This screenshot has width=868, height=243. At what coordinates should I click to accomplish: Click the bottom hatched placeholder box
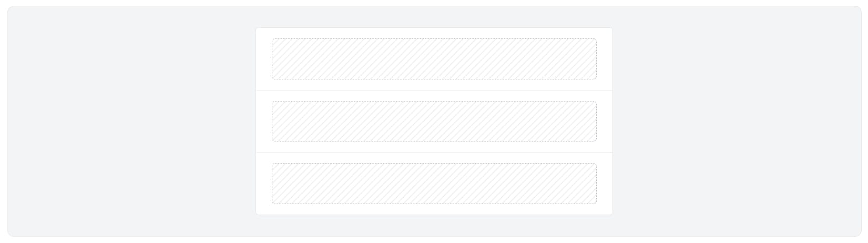point(434,184)
